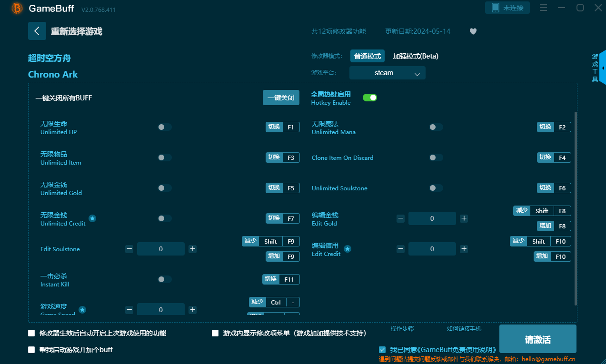Decrease Edit Soulstone value with minus

[129, 249]
